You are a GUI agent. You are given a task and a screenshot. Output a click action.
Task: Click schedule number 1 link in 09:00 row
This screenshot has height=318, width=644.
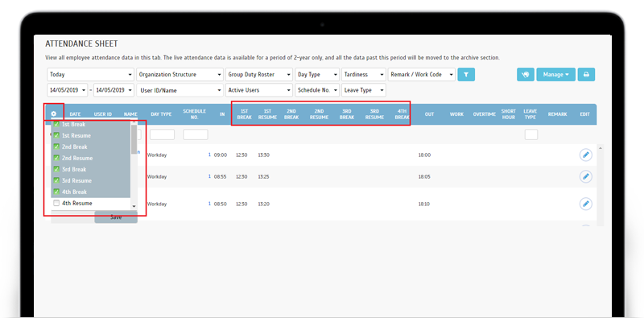[x=209, y=155]
